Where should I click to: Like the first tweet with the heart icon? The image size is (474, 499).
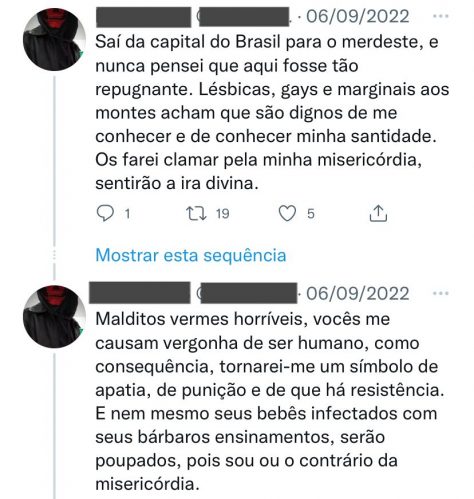click(x=287, y=213)
